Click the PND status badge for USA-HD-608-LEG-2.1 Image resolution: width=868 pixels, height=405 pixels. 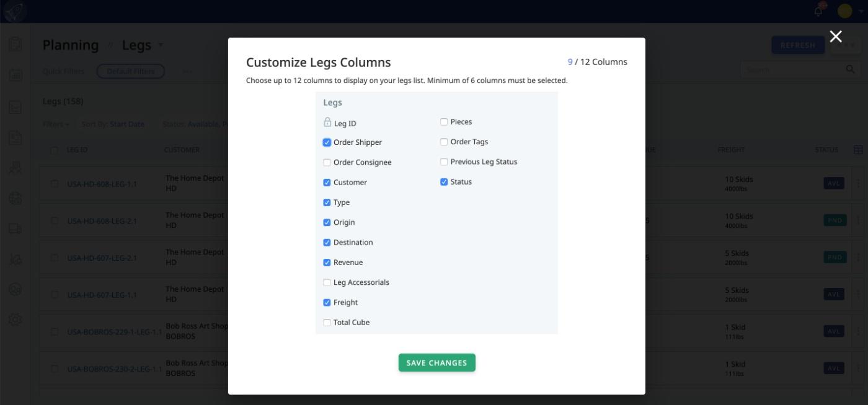tap(834, 220)
